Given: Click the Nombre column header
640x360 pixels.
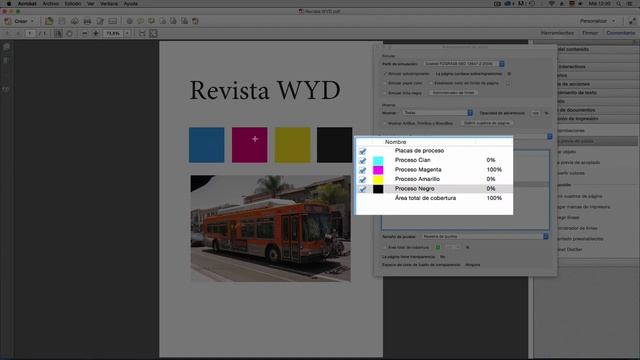Looking at the screenshot, I should click(x=396, y=142).
